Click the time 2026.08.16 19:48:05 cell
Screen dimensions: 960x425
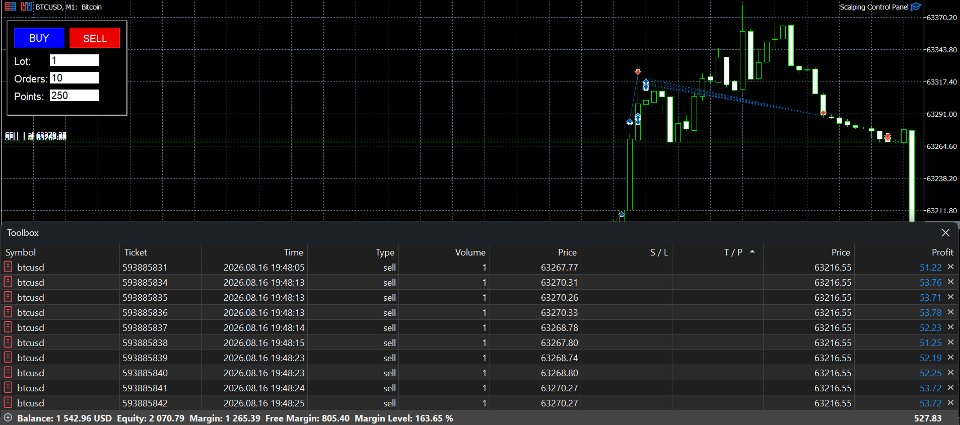264,267
